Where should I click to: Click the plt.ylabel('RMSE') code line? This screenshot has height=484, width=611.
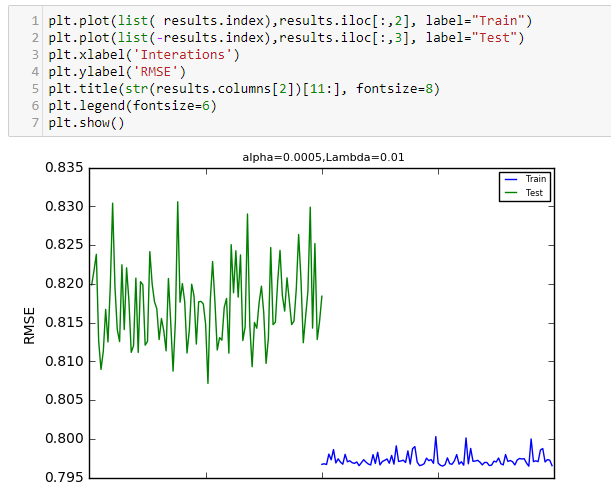coord(117,72)
